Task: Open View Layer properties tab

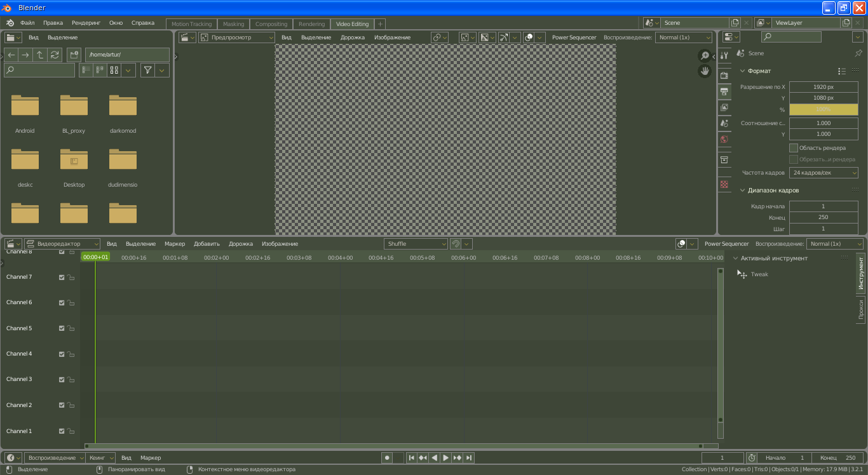Action: 724,107
